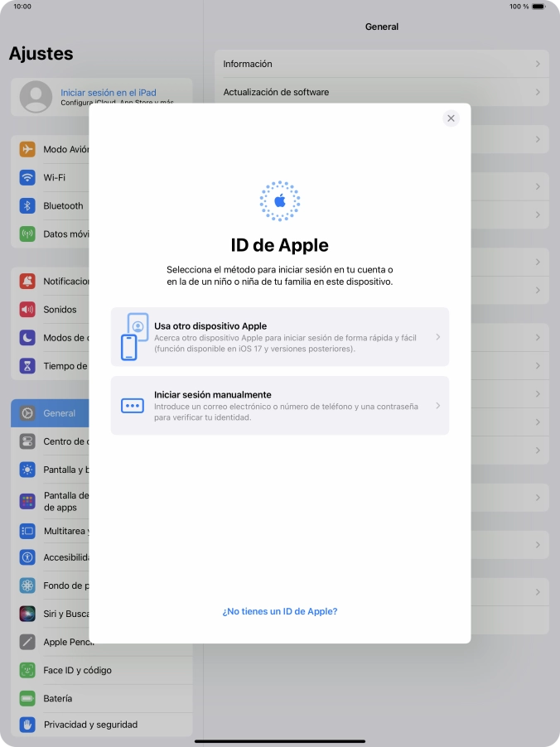The image size is (560, 747).
Task: Tap the General gear icon in the sidebar
Action: tap(27, 413)
